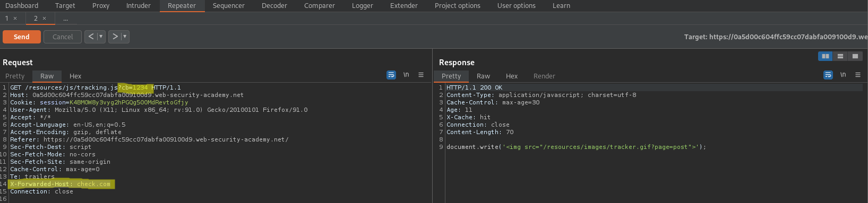868x203 pixels.
Task: Open the User options tab
Action: pos(517,6)
